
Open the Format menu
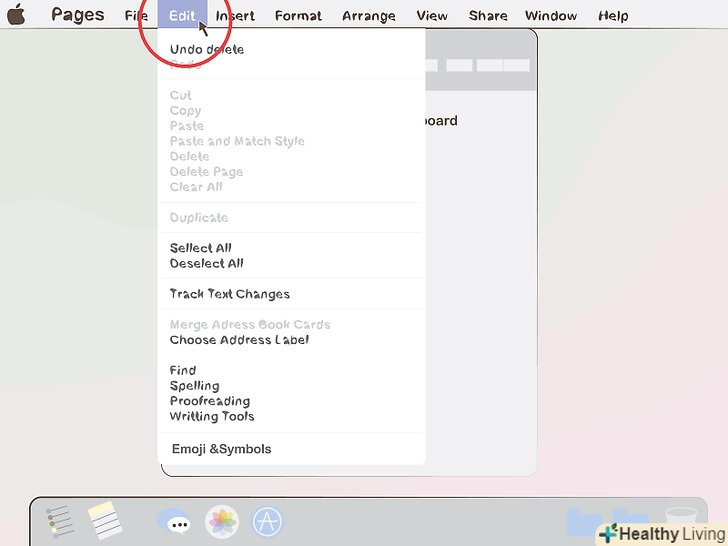[298, 16]
